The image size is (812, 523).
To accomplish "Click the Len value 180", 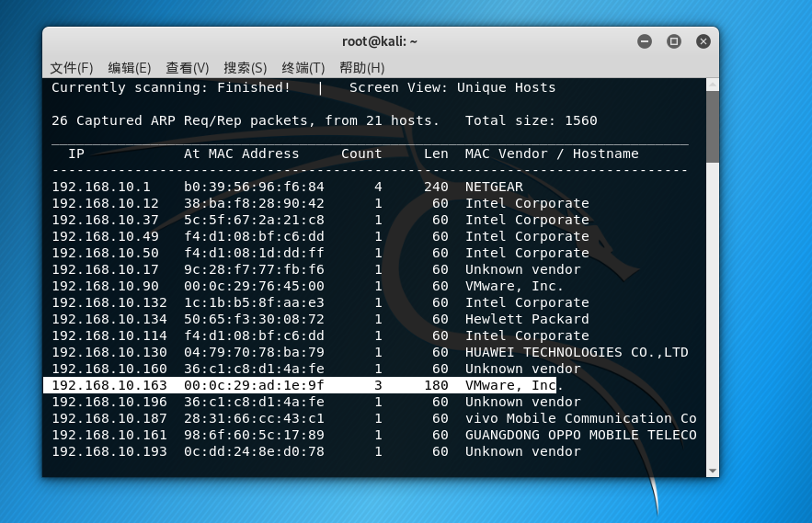I will [436, 386].
